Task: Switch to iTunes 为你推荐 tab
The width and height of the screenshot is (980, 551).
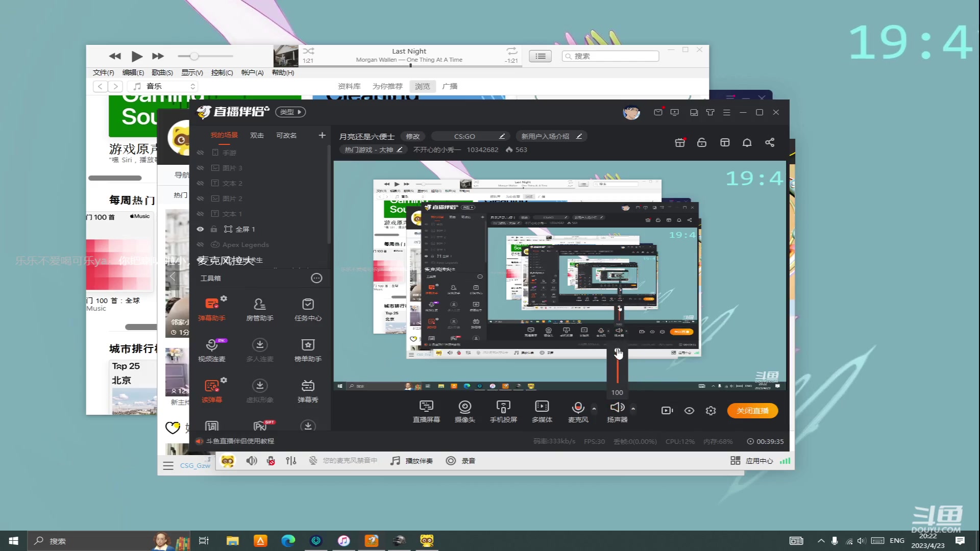Action: pos(387,86)
